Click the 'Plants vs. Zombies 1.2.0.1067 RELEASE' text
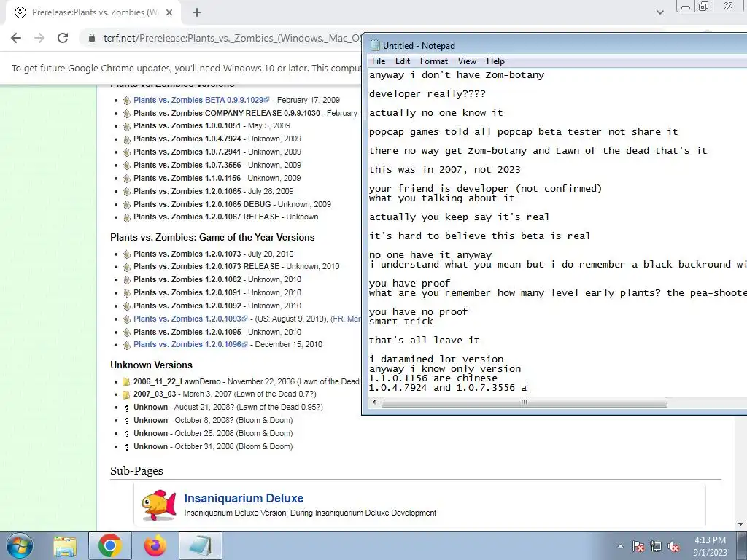This screenshot has width=747, height=560. tap(206, 217)
